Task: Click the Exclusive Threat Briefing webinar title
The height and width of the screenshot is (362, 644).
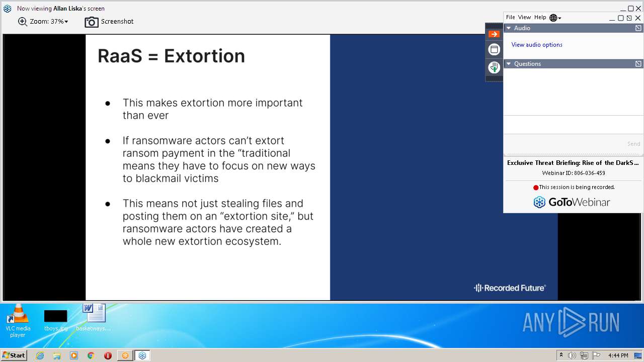Action: coord(573,163)
